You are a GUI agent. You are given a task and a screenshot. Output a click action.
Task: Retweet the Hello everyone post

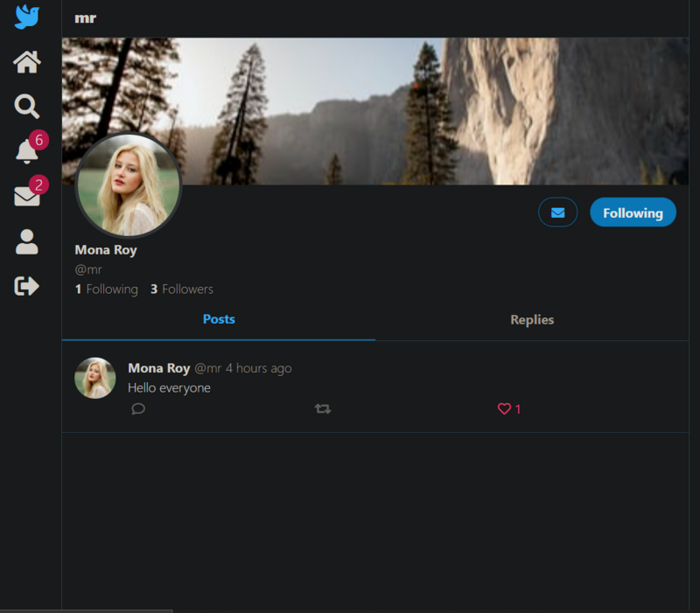click(x=323, y=408)
